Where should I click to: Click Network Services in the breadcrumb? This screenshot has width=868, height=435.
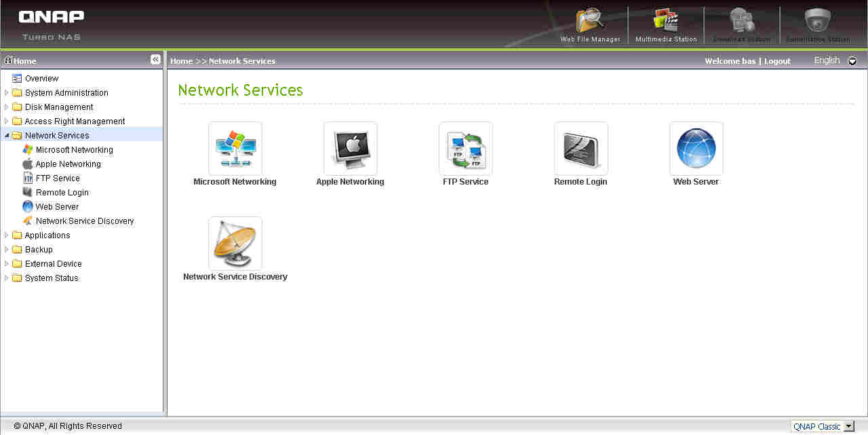pyautogui.click(x=242, y=61)
